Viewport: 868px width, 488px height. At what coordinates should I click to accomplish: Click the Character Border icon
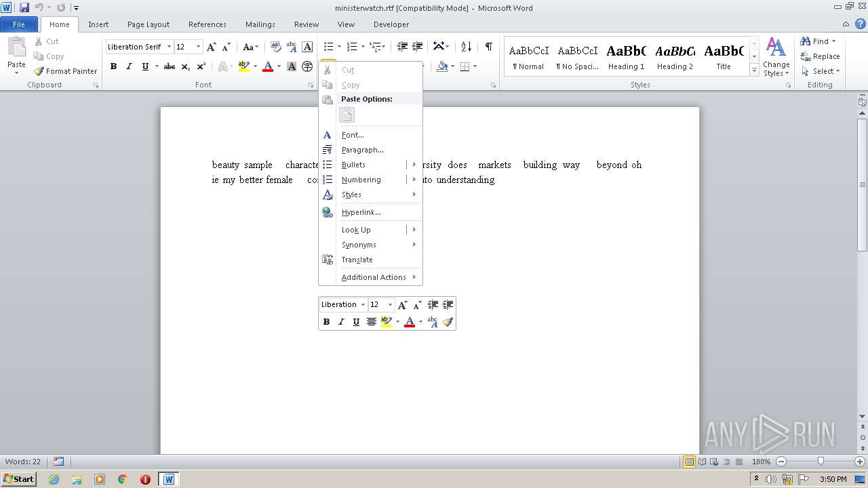point(307,47)
